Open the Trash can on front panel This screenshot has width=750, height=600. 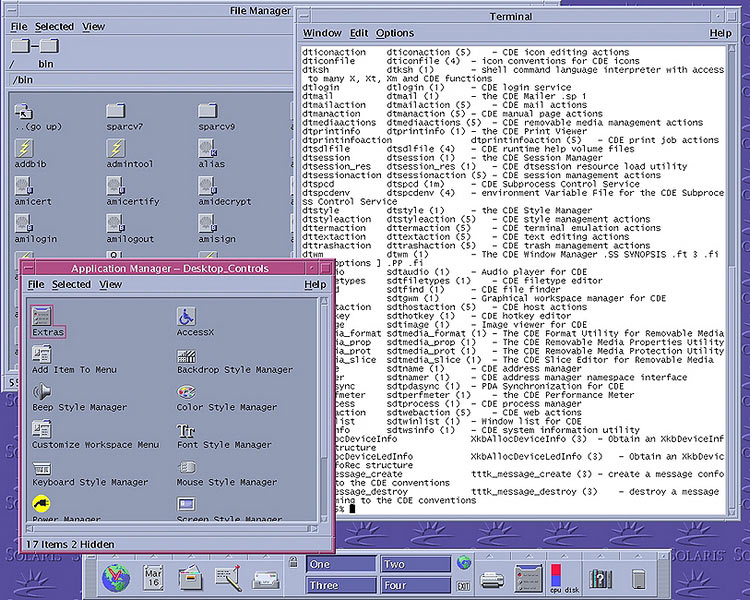coord(638,578)
